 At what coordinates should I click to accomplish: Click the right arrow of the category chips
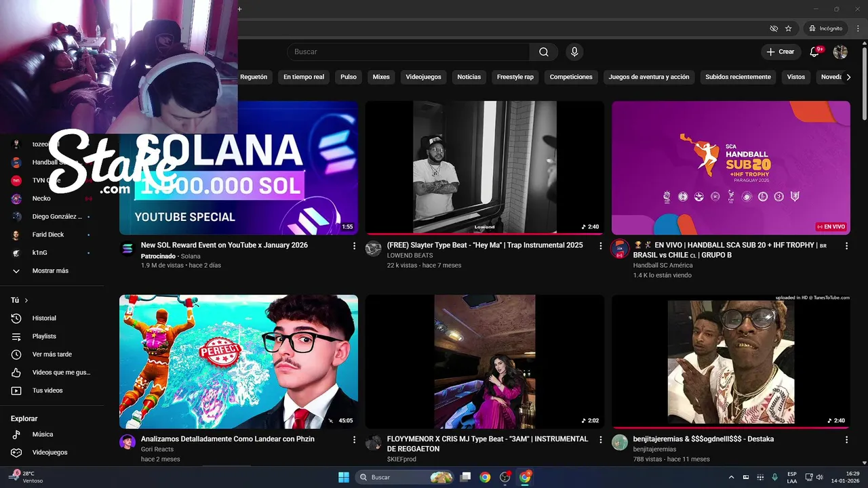(848, 77)
